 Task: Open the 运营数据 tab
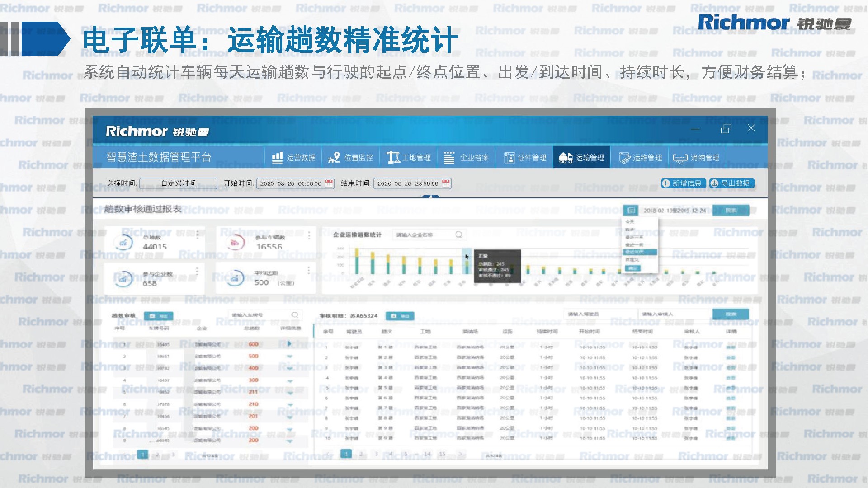[x=294, y=157]
